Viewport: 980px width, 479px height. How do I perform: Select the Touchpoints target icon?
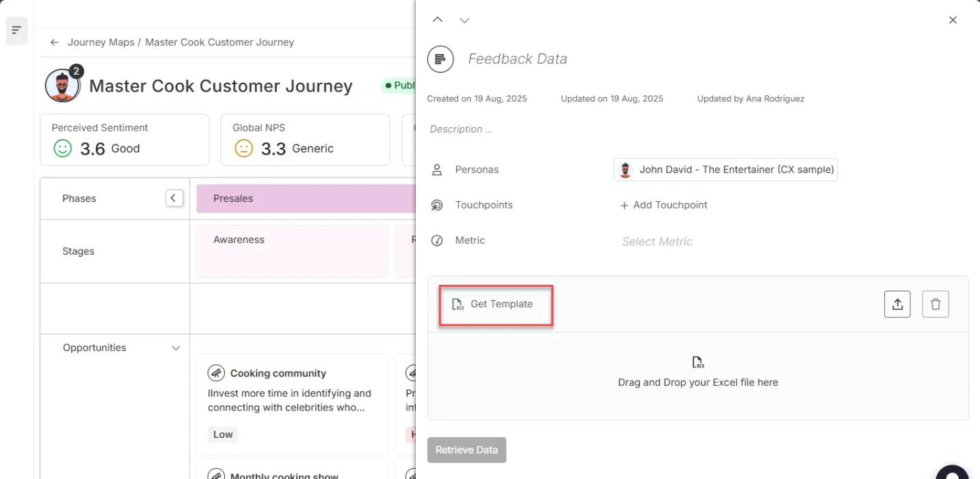coord(437,205)
